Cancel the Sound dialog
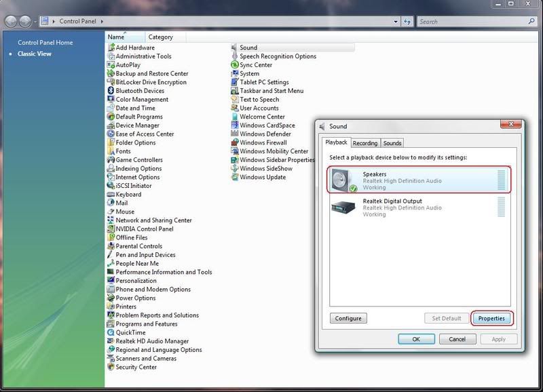 [x=457, y=339]
